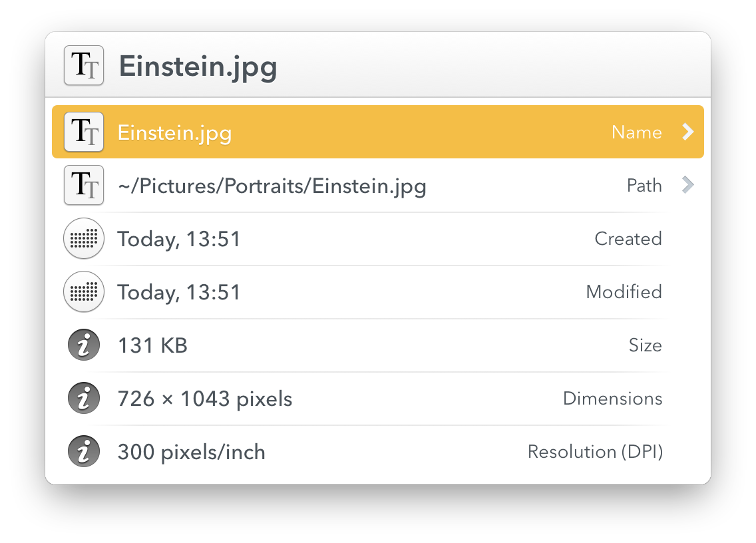
Task: Select the 131 KB size row
Action: point(378,345)
